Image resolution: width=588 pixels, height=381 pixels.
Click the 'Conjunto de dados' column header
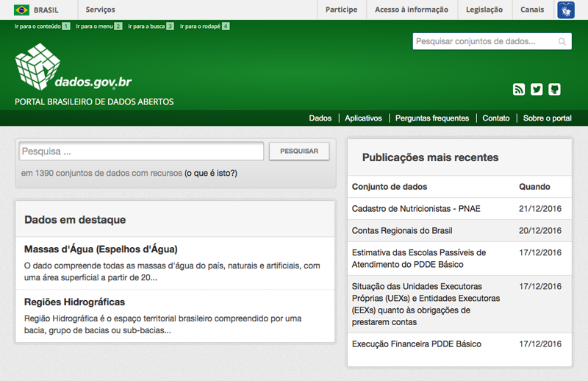tap(390, 187)
